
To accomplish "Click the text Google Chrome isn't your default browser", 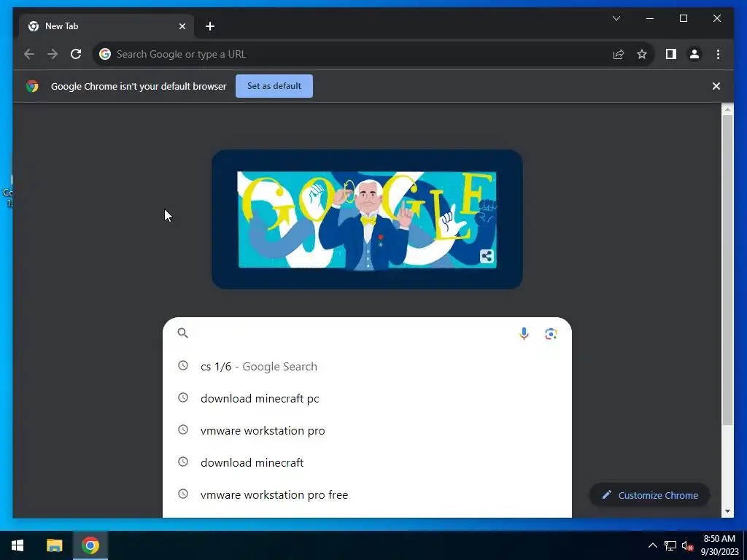I will pos(139,86).
